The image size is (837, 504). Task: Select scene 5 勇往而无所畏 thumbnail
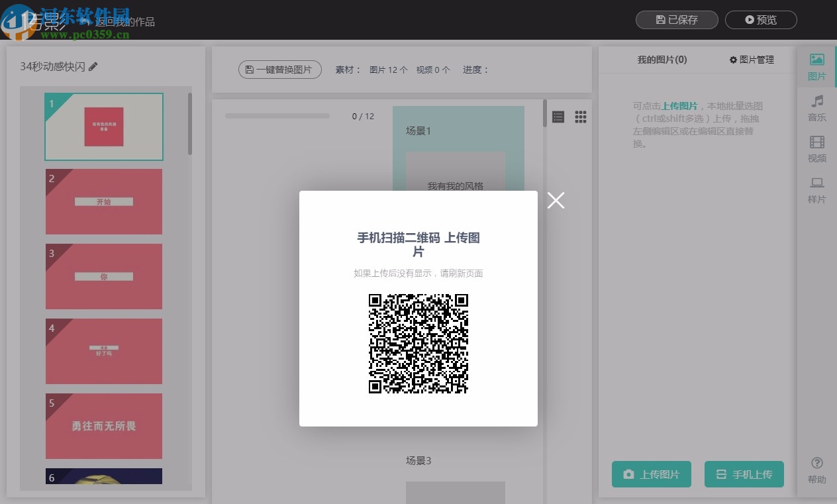click(x=103, y=426)
